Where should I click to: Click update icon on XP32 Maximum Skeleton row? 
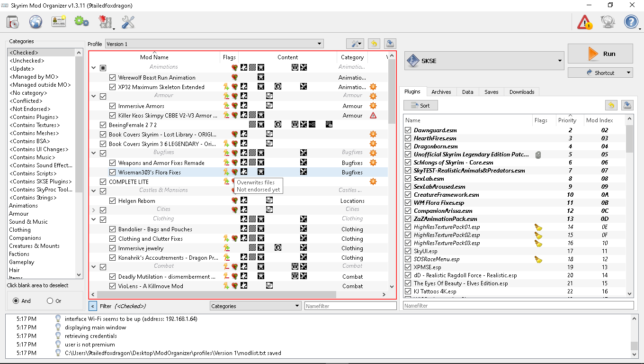point(373,87)
